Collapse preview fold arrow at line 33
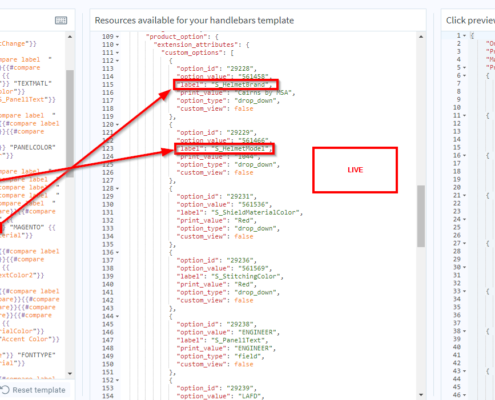 click(x=464, y=291)
